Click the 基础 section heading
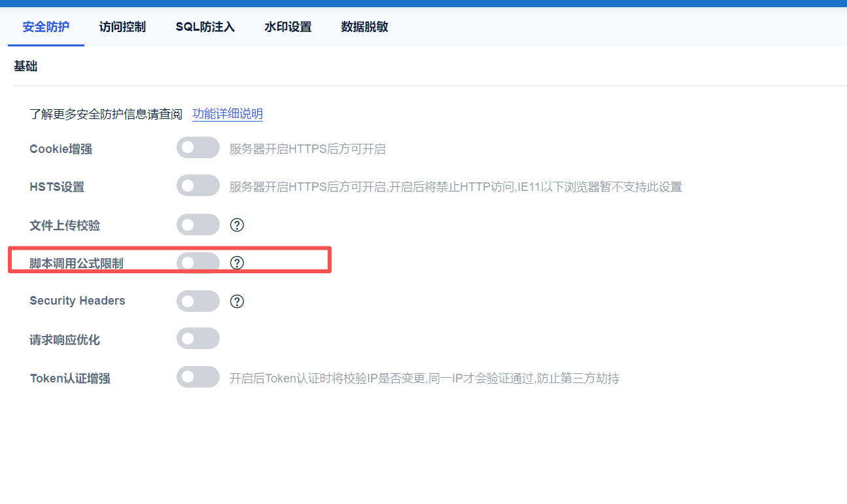 tap(26, 66)
